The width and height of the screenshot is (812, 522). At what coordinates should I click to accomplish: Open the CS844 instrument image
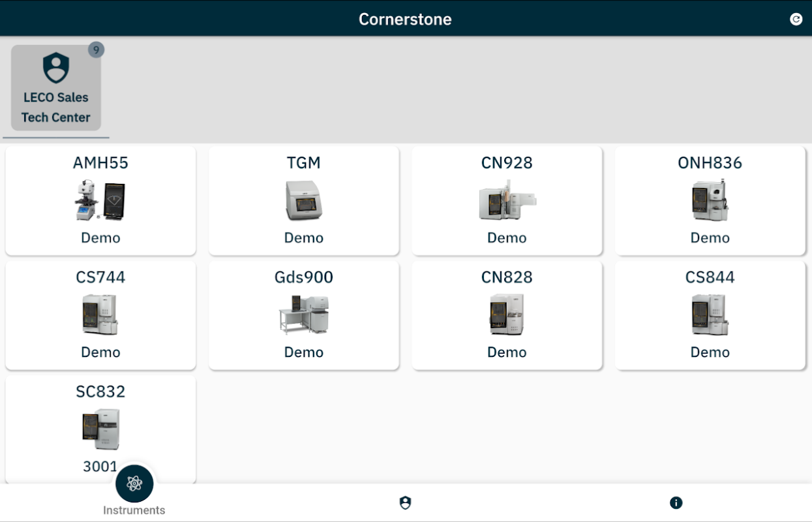pos(710,315)
